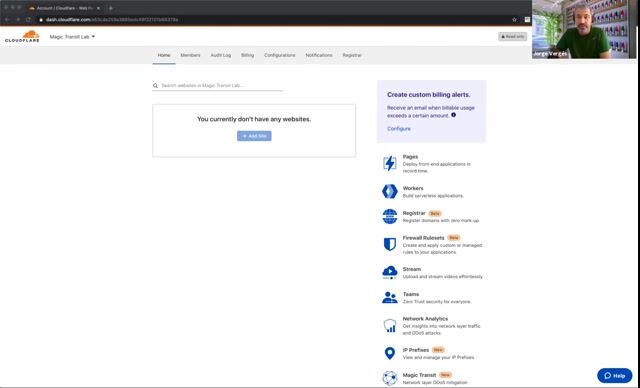The width and height of the screenshot is (640, 388).
Task: Click the info icon in billing alerts
Action: 453,115
